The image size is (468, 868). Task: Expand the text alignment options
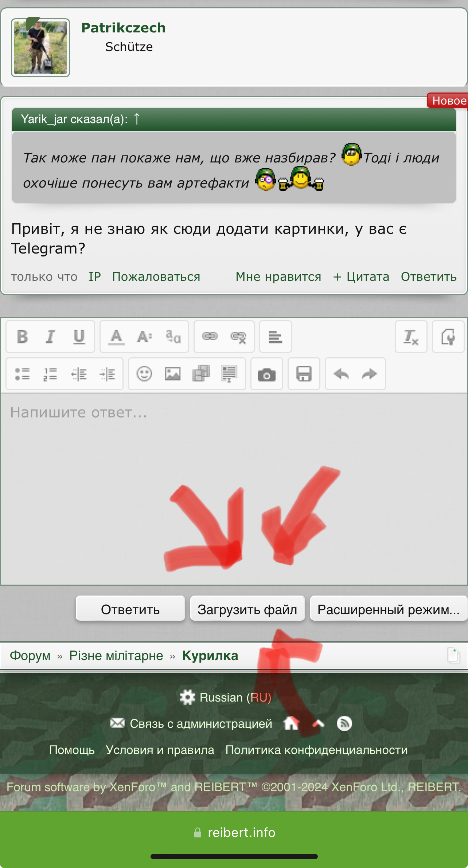coord(275,337)
